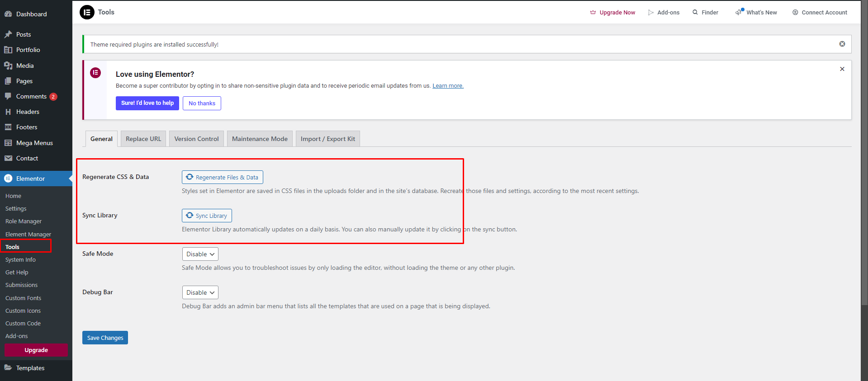868x381 pixels.
Task: Open the Maintenance Mode tab
Action: pos(260,139)
